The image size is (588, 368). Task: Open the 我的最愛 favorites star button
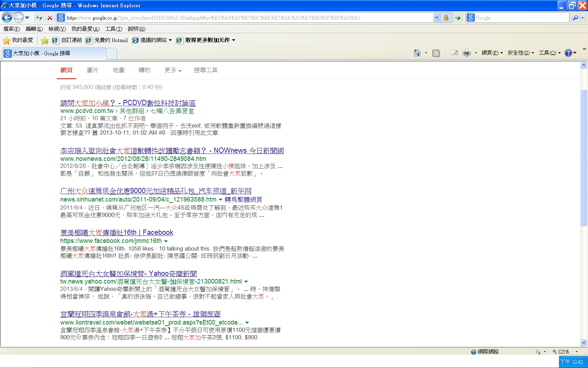coord(18,40)
